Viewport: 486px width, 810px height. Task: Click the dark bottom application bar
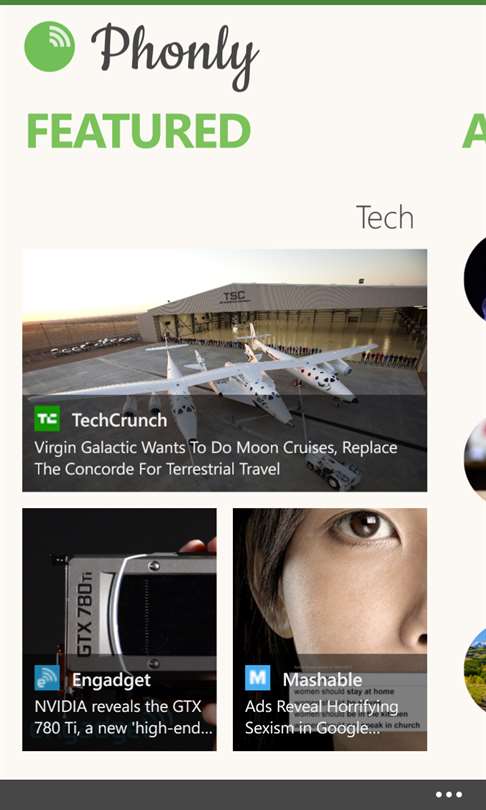pos(243,795)
